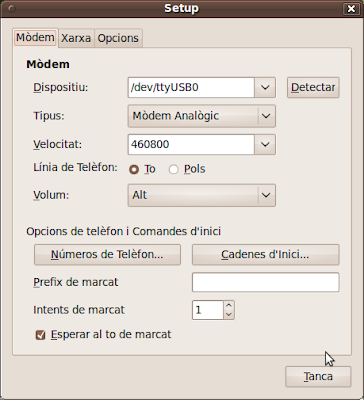Click the Línia de Telèfon label
364x400 pixels.
[75, 167]
